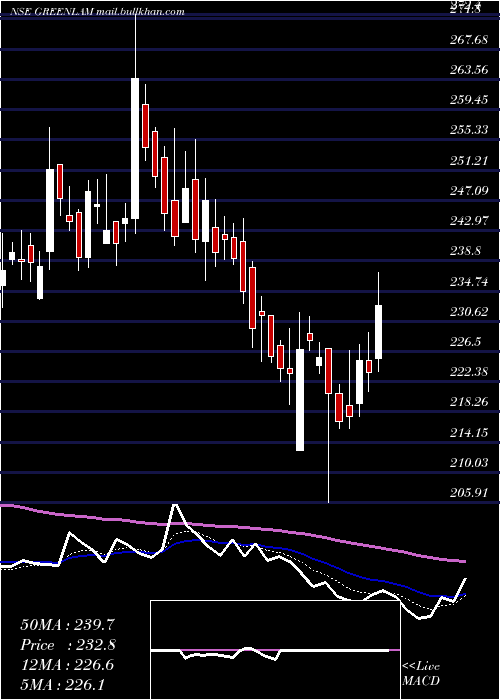The width and height of the screenshot is (500, 700).
Task: Click the 255.33 price axis label
Action: point(468,130)
